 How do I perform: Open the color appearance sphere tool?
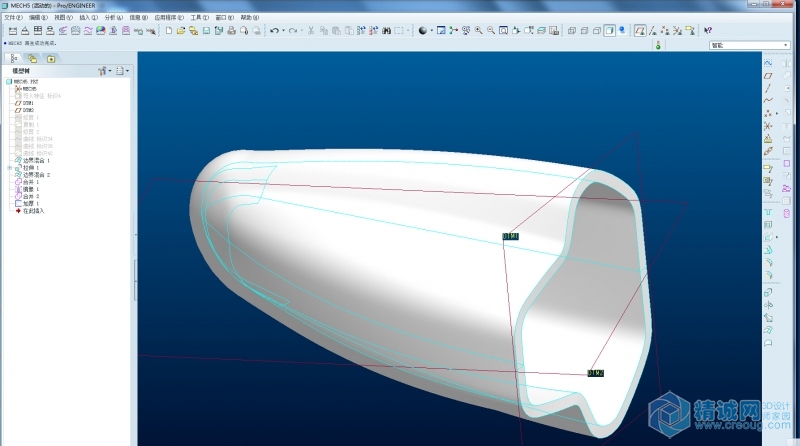pos(422,31)
